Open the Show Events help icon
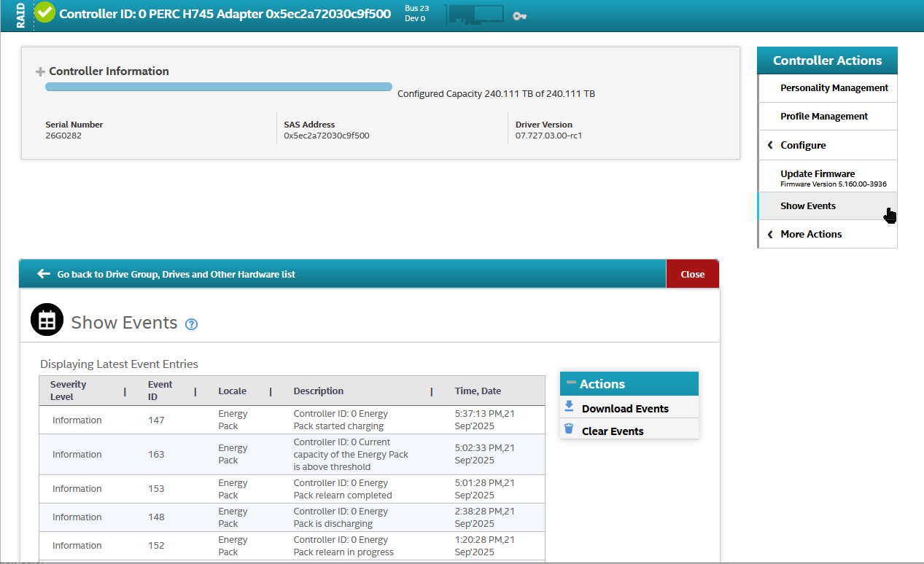Image resolution: width=924 pixels, height=564 pixels. [192, 324]
